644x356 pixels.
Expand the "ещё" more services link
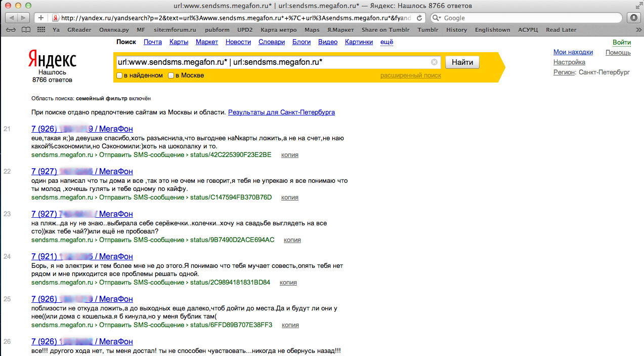pos(387,42)
